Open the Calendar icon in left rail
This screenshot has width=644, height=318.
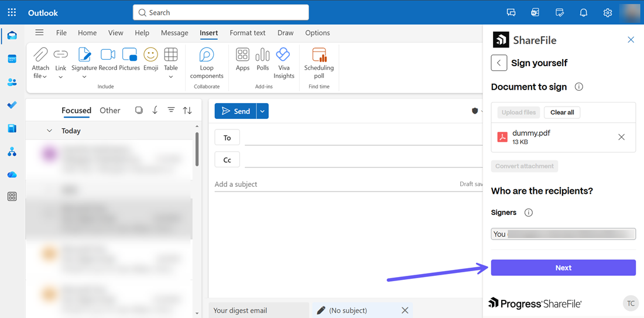coord(12,59)
